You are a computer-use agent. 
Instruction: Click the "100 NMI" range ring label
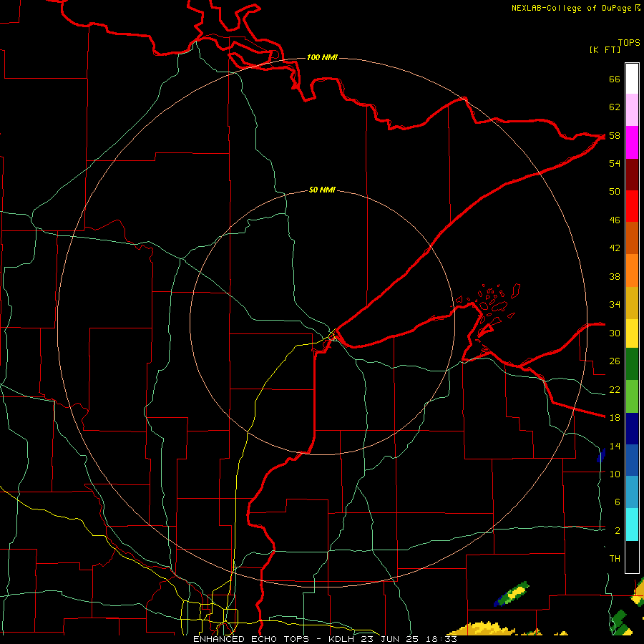click(322, 57)
